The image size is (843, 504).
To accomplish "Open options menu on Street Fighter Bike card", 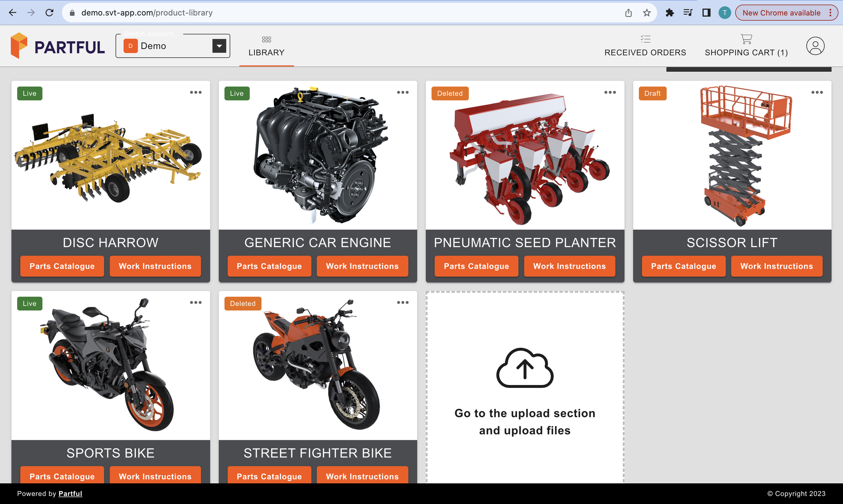I will (x=403, y=302).
